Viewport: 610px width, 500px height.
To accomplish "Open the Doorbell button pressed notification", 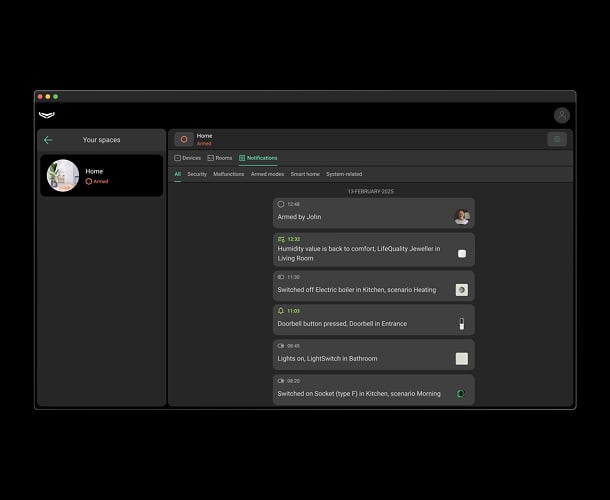I will [x=360, y=319].
